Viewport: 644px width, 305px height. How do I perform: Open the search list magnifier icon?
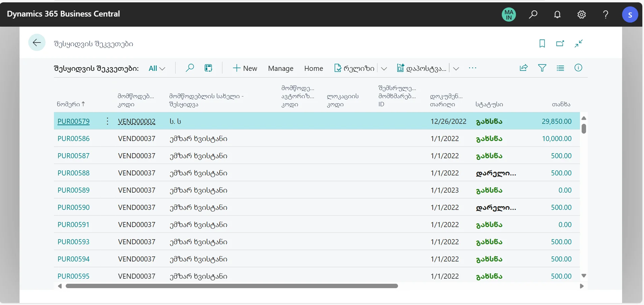click(x=190, y=68)
